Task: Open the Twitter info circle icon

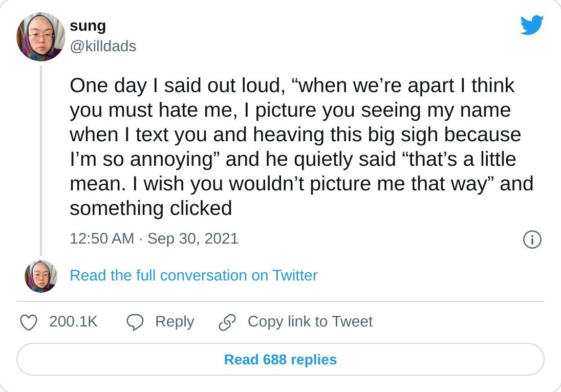Action: [x=532, y=239]
